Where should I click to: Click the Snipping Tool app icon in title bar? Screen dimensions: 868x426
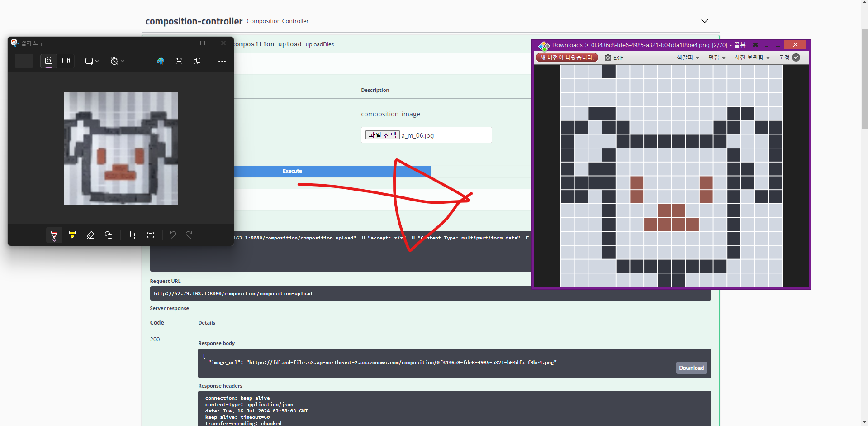point(14,43)
